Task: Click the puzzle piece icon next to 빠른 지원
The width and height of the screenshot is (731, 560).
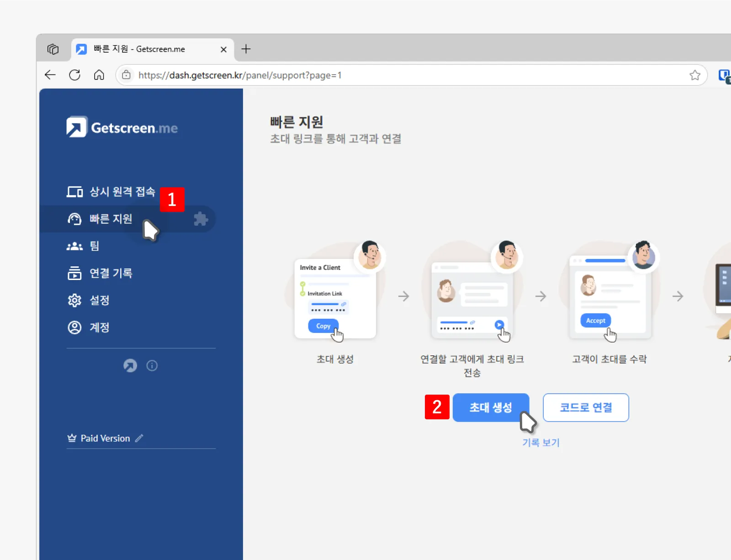Action: (x=201, y=219)
